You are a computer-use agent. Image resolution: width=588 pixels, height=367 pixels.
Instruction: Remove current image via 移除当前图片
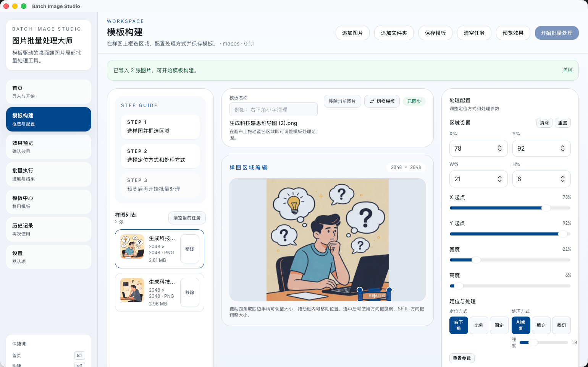point(342,101)
